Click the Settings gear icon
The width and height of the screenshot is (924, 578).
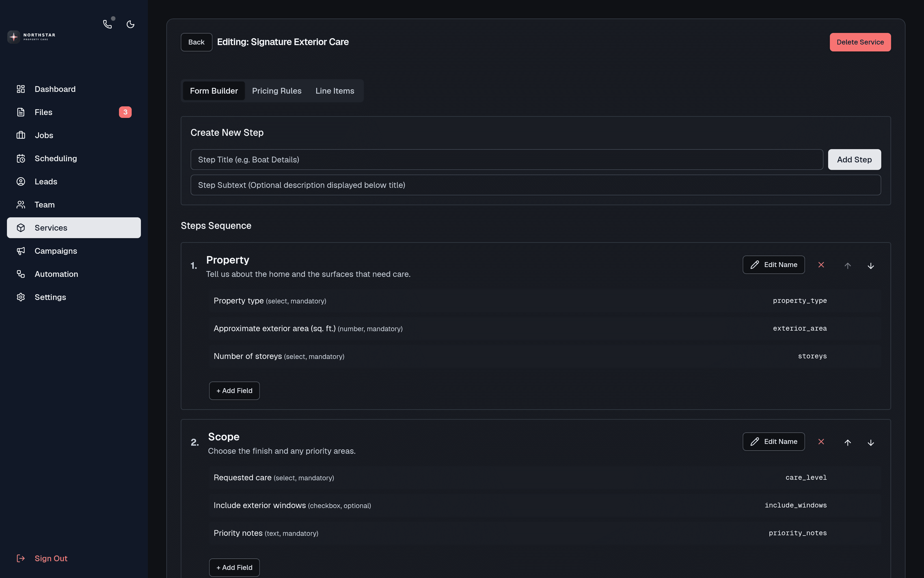21,297
